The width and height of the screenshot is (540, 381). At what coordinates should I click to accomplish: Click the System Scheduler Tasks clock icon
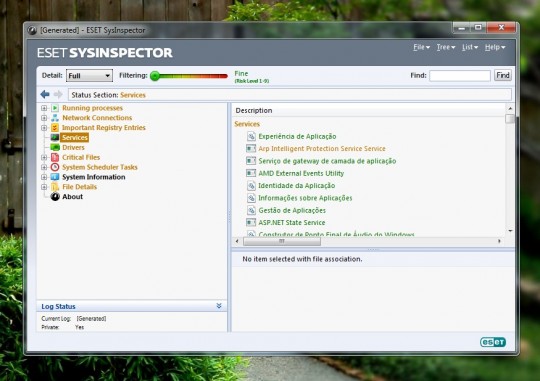[x=55, y=167]
